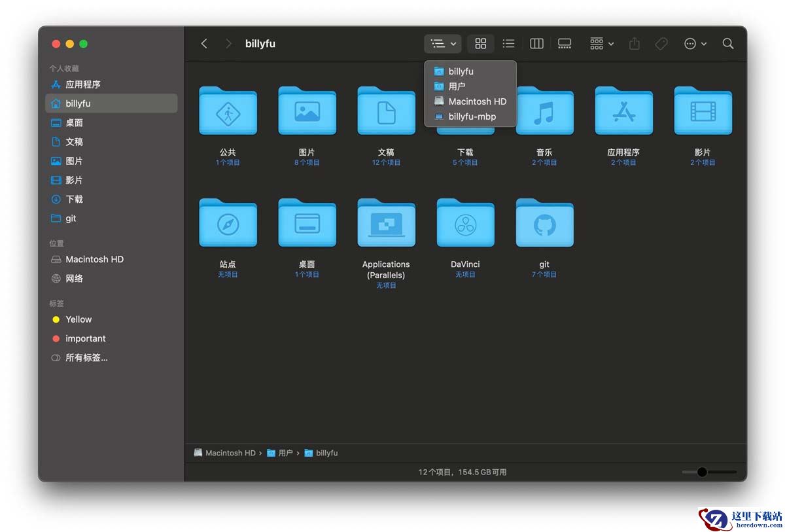This screenshot has width=785, height=532.
Task: Select billyfu-mbp in the path menu
Action: 472,116
